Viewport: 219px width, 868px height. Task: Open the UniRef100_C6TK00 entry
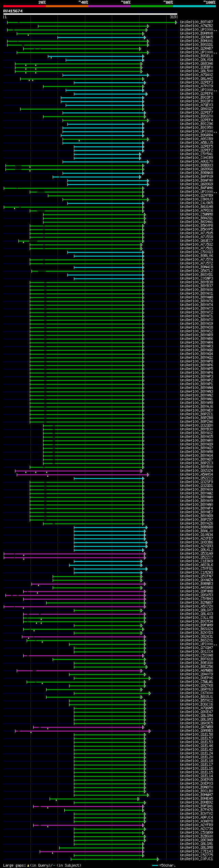(196, 693)
